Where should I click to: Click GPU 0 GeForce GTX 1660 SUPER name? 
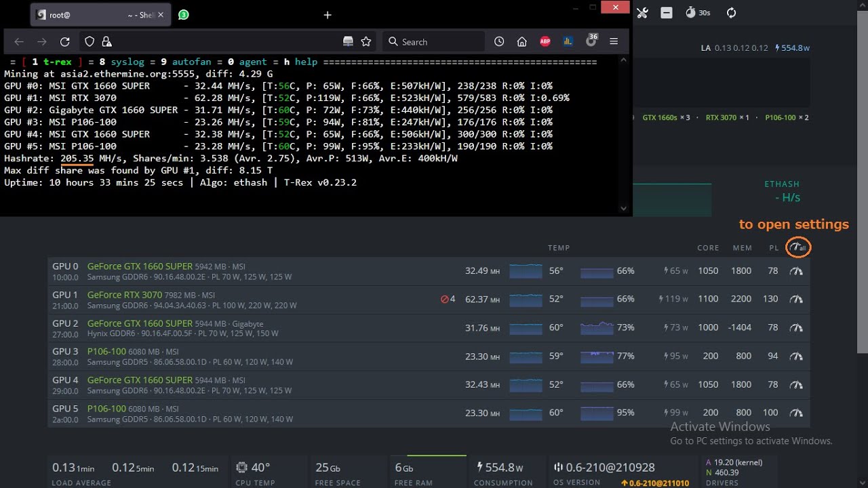(140, 266)
